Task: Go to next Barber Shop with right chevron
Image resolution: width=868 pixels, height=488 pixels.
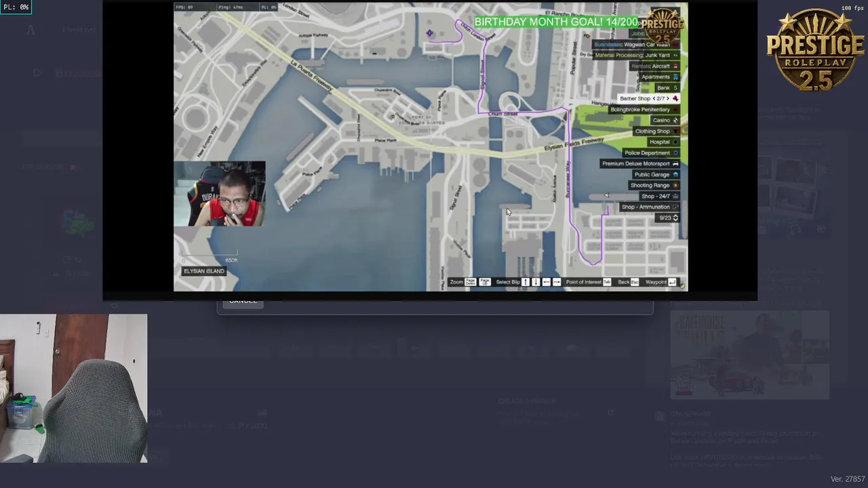Action: point(667,98)
